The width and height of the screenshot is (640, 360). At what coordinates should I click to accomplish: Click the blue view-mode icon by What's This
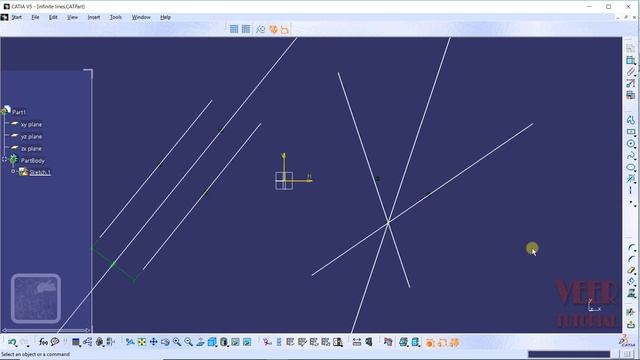76,342
